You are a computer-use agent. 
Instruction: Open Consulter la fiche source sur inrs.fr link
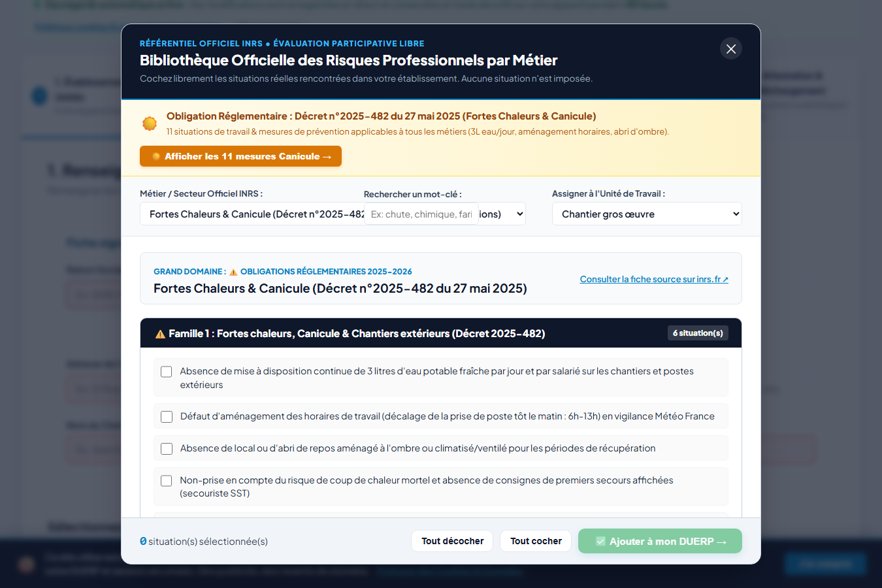coord(654,279)
